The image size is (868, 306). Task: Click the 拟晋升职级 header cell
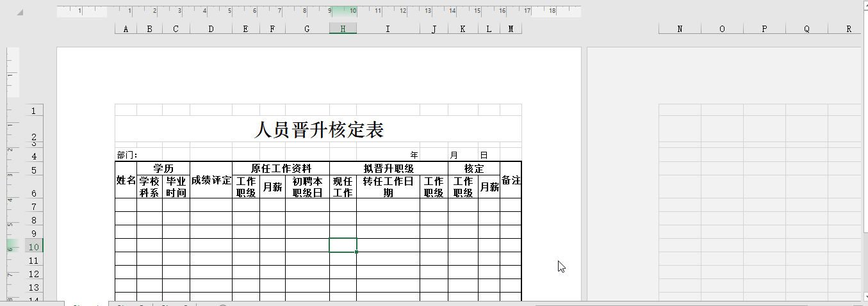point(388,168)
